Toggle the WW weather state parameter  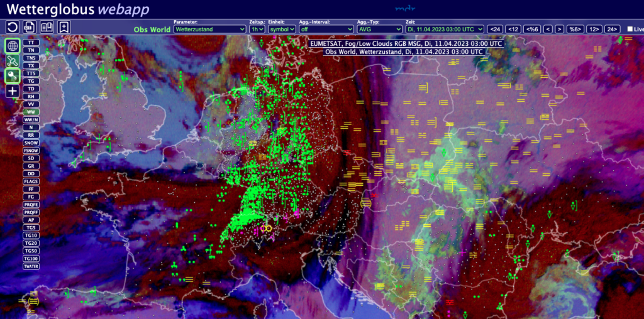[x=31, y=112]
